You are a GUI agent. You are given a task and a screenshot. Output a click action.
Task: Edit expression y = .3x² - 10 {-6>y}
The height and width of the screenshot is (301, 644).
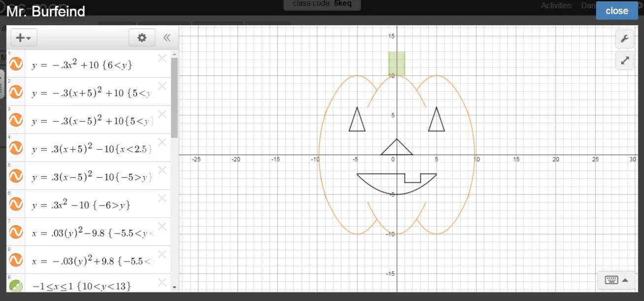(81, 205)
